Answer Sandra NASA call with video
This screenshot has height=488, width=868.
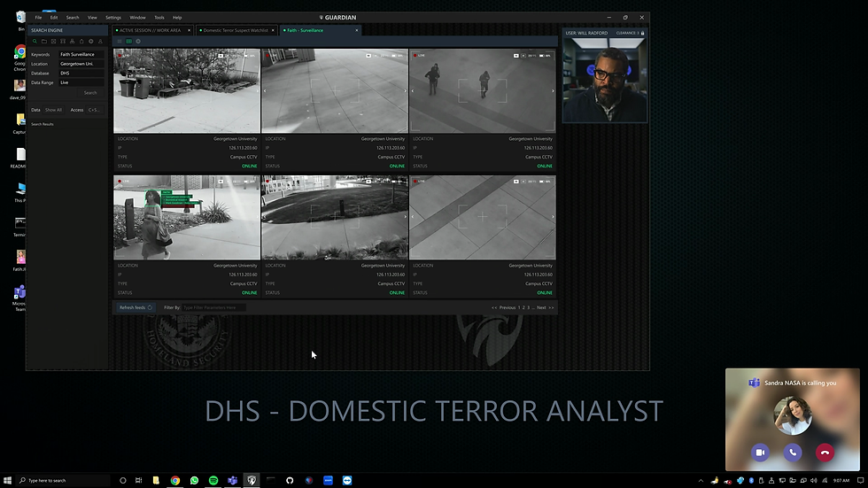coord(760,453)
